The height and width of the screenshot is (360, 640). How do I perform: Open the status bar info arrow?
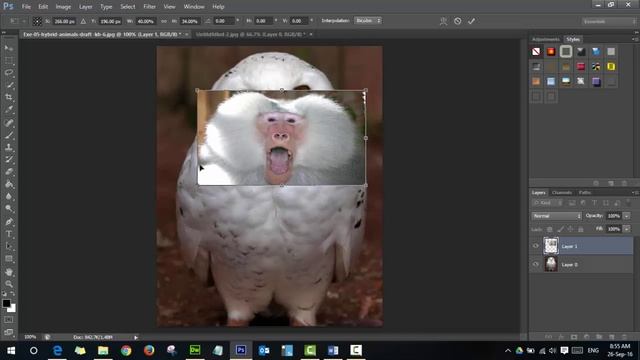(136, 337)
